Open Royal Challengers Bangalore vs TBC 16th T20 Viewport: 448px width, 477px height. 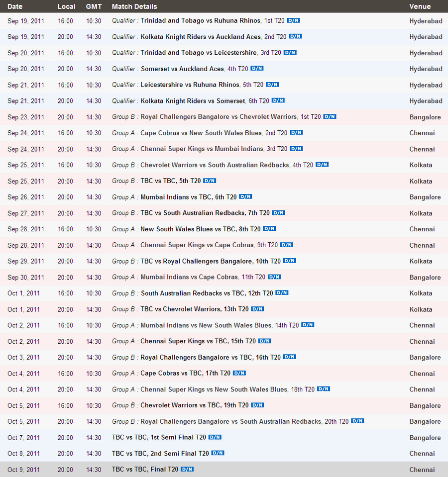click(x=211, y=357)
